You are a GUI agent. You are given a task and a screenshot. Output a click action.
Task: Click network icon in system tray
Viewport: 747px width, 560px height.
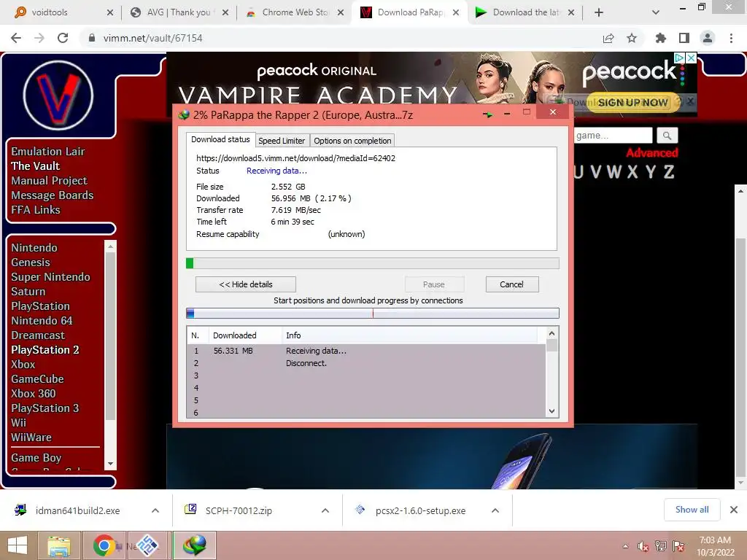point(661,546)
